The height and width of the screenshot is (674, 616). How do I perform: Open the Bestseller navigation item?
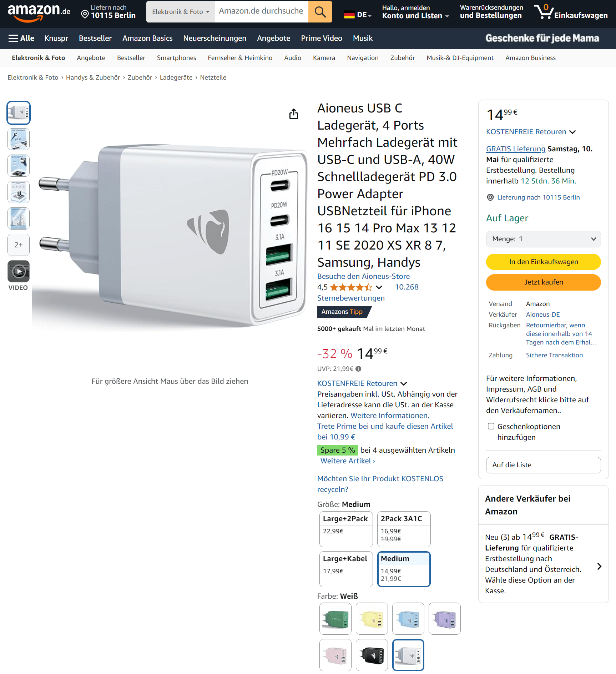(95, 38)
